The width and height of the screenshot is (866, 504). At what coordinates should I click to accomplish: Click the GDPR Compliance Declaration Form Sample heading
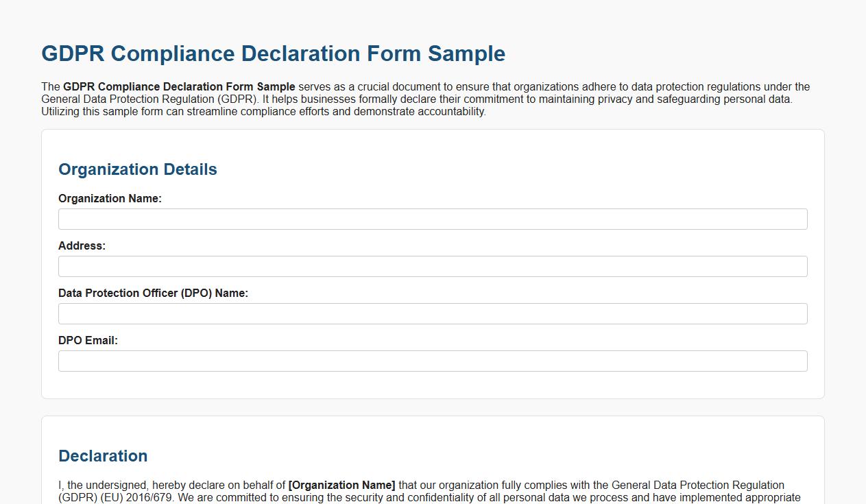pos(273,53)
